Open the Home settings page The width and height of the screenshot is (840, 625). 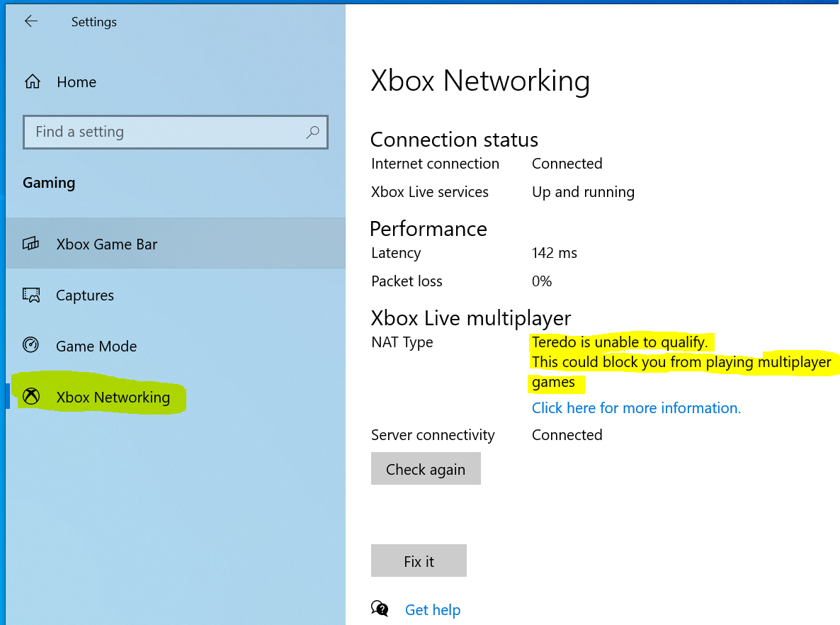pyautogui.click(x=76, y=82)
